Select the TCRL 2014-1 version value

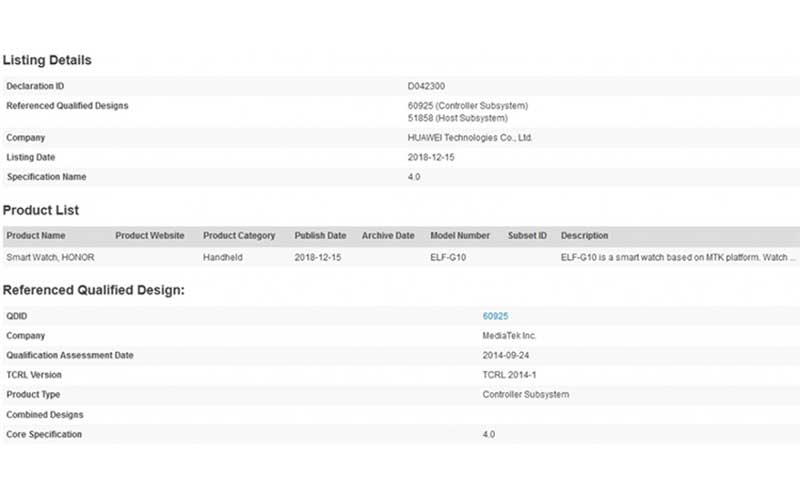[509, 375]
